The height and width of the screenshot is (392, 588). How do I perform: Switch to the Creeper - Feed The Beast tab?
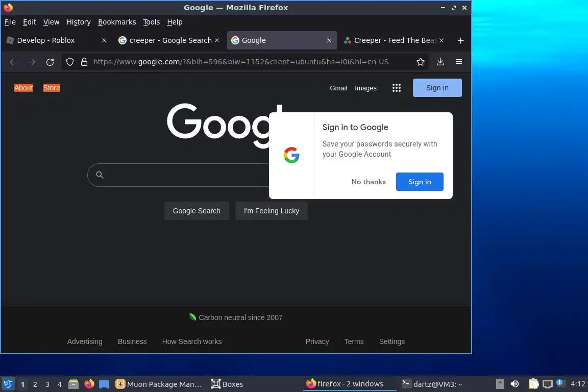(394, 40)
